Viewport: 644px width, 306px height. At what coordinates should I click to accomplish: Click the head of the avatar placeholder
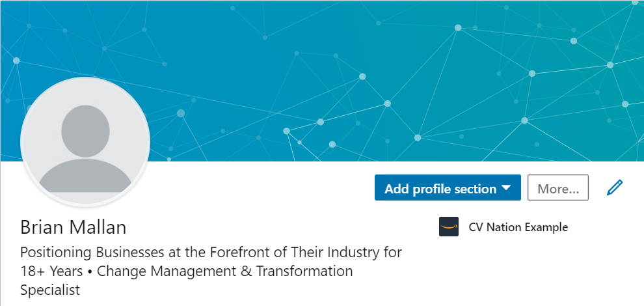click(x=86, y=129)
